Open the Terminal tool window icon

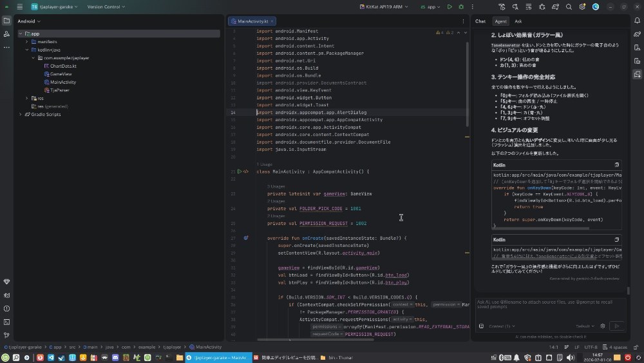click(x=6, y=322)
